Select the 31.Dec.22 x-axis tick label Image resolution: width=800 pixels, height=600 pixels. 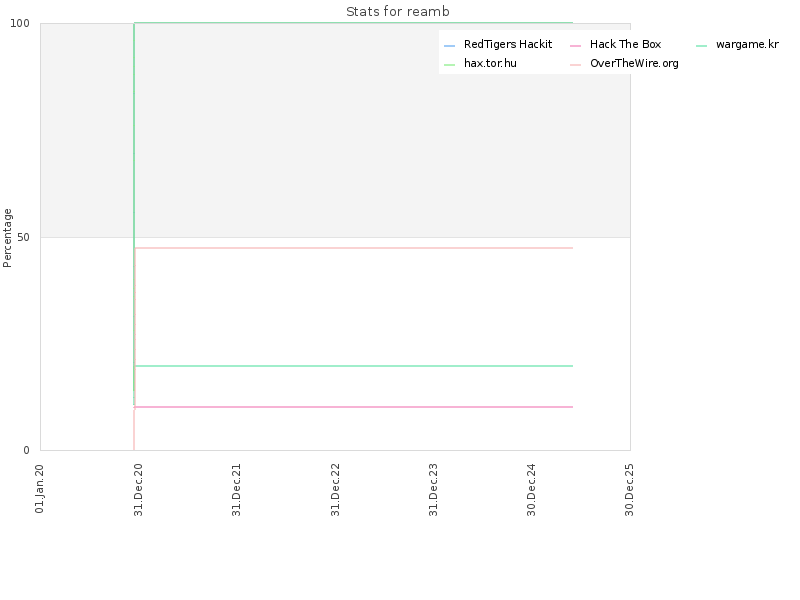click(x=335, y=490)
